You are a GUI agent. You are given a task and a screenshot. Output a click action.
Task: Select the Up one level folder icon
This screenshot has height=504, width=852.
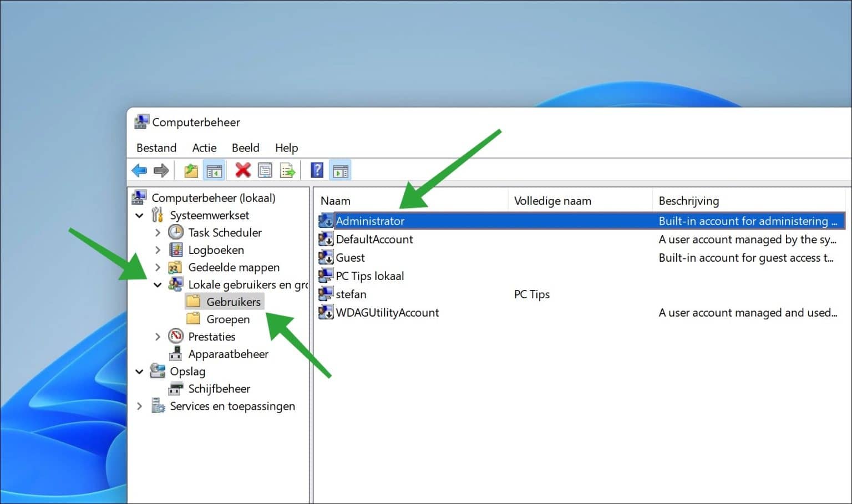pyautogui.click(x=191, y=170)
